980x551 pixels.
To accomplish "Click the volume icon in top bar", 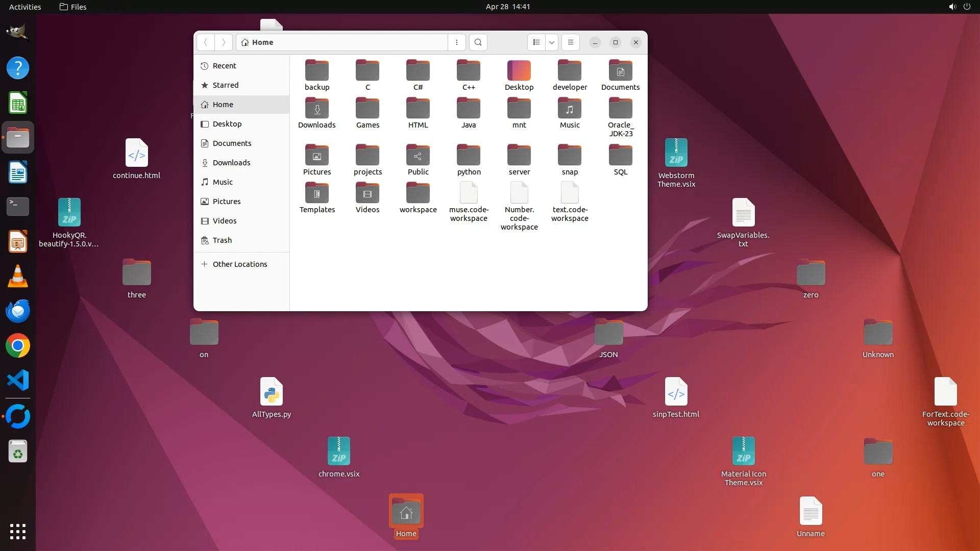I will (x=952, y=7).
